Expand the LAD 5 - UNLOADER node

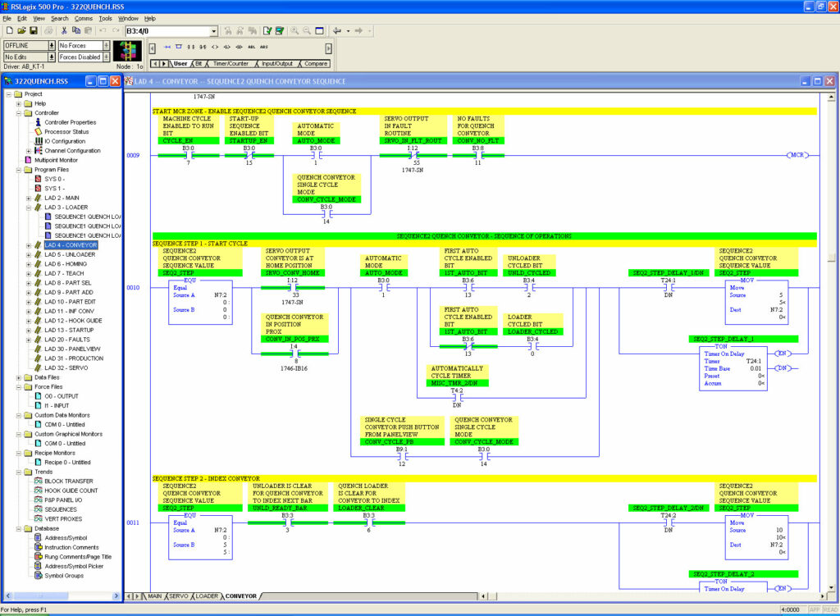point(29,255)
